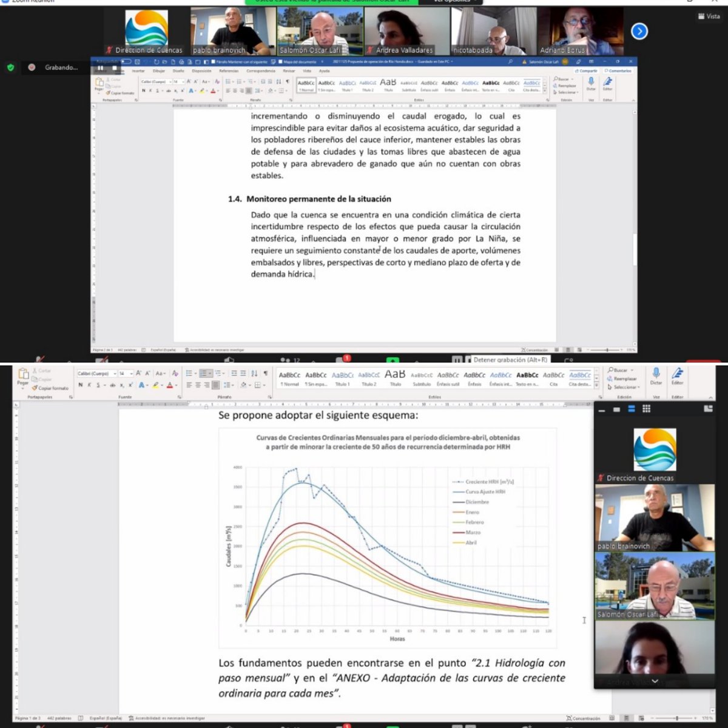Viewport: 728px width, 728px height.
Task: Open the Seleccionar dropdown in bottom ribbon
Action: click(623, 387)
